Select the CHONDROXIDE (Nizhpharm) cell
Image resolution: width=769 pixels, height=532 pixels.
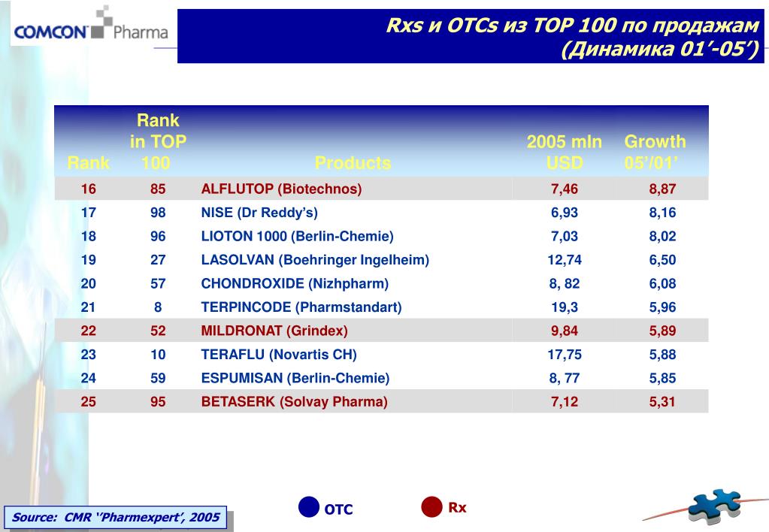(295, 283)
